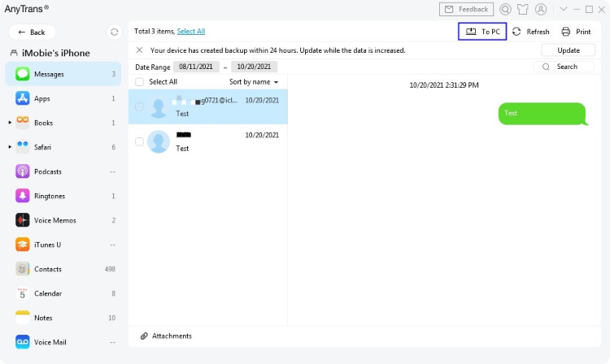This screenshot has height=364, width=610.
Task: Dismiss the backup notification banner
Action: (x=139, y=50)
